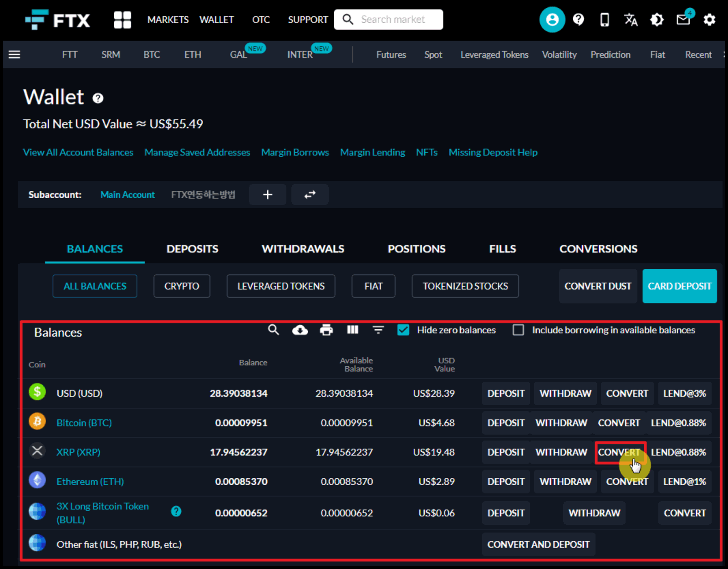Open the settings gear icon
728x569 pixels.
(x=709, y=20)
